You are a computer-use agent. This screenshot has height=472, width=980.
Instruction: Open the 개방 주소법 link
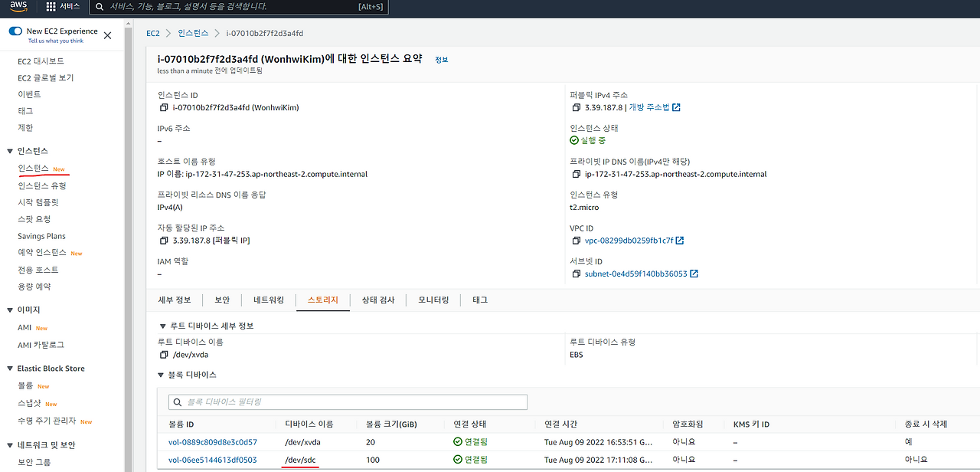tap(649, 107)
